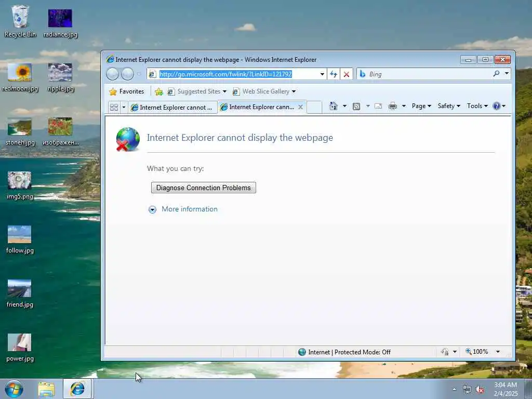The width and height of the screenshot is (532, 399).
Task: Click the Show desktop strip
Action: click(x=528, y=389)
